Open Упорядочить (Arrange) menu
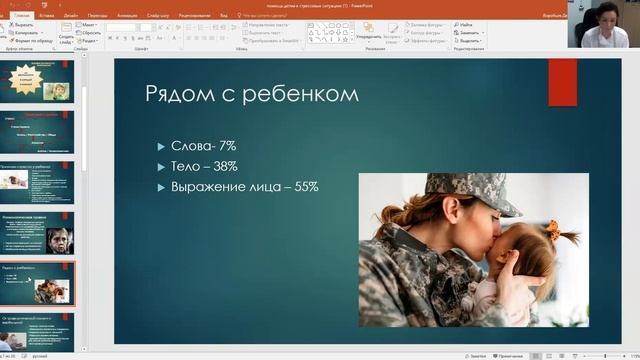Viewport: 640px width, 360px height. point(369,32)
